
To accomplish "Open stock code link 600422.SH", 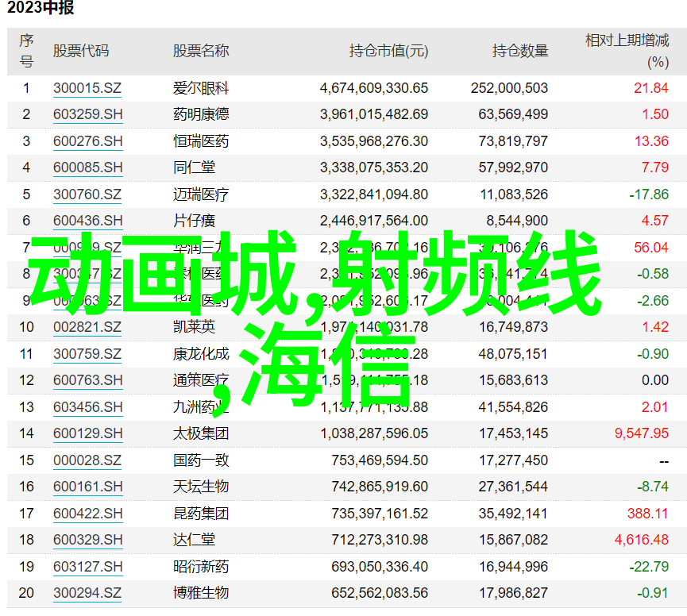I will (x=87, y=514).
